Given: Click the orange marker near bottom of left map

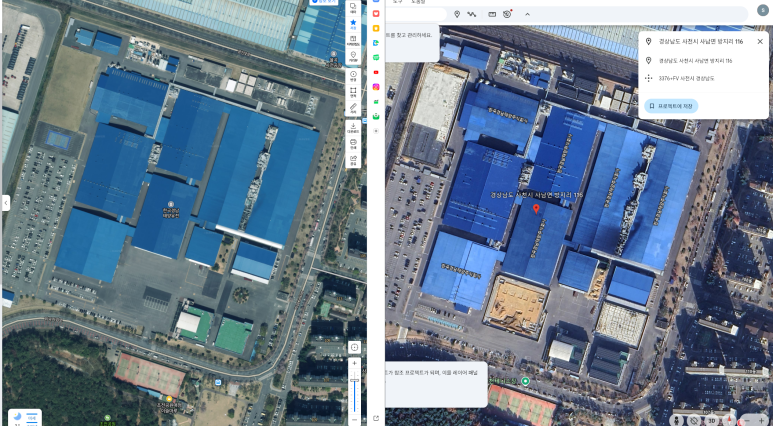Looking at the screenshot, I should (169, 398).
